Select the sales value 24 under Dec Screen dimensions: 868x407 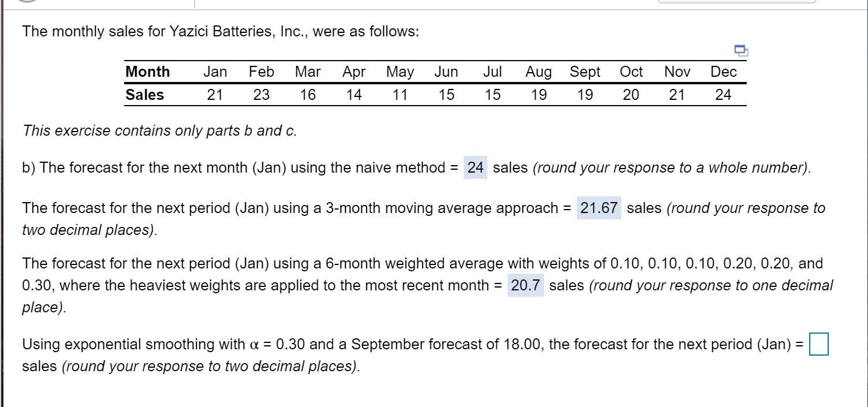point(723,94)
